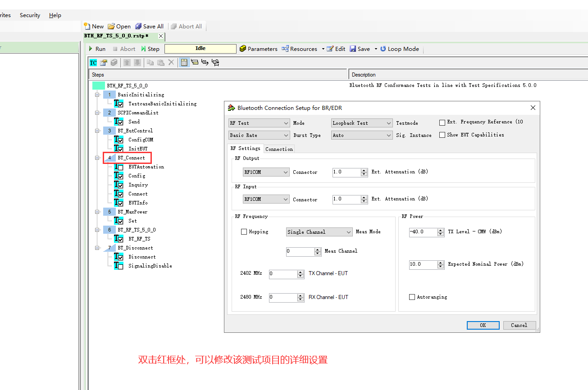Uncheck the Inquiry step checkbox
This screenshot has height=390, width=588.
pos(120,185)
